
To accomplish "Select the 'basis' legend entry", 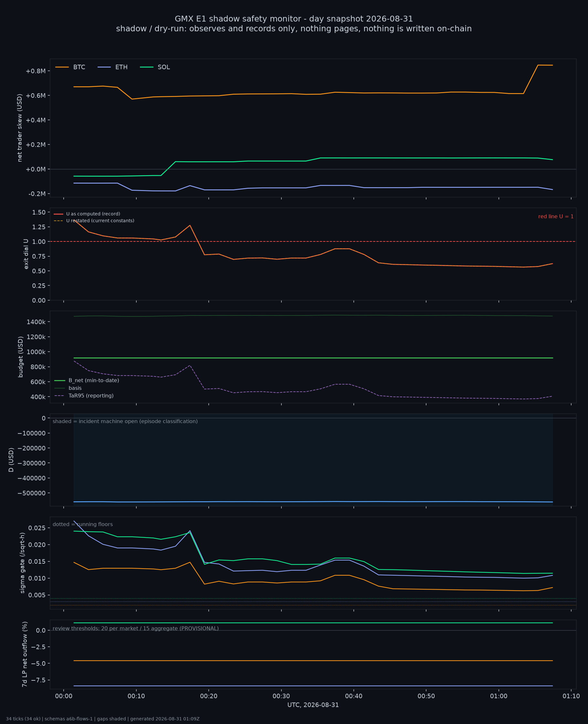I will pyautogui.click(x=68, y=388).
